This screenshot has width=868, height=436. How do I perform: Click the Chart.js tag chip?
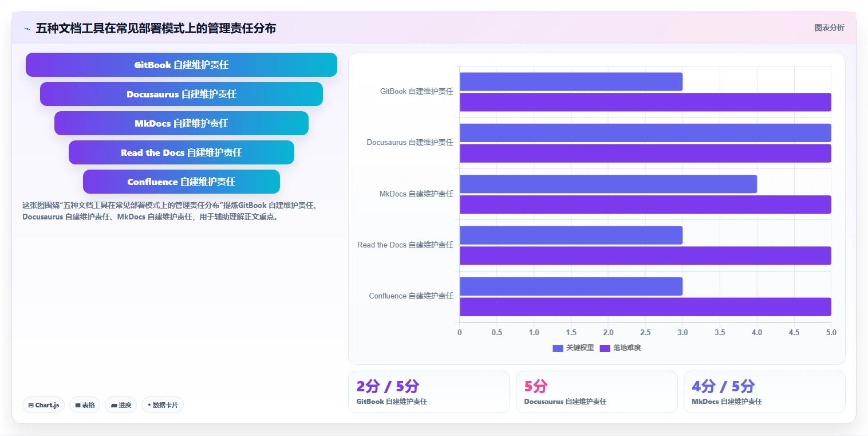(44, 405)
